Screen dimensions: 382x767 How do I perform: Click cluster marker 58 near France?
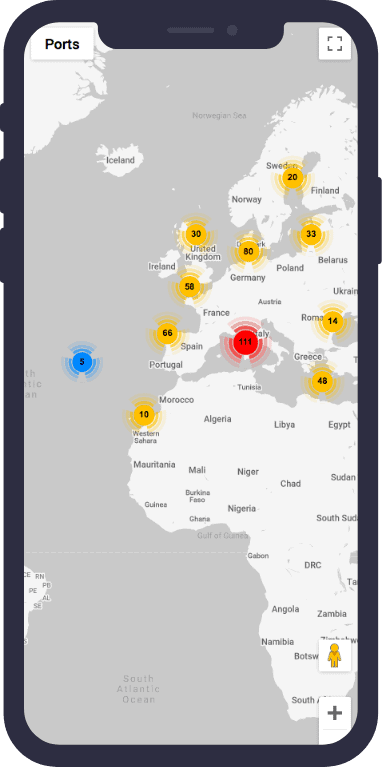190,287
